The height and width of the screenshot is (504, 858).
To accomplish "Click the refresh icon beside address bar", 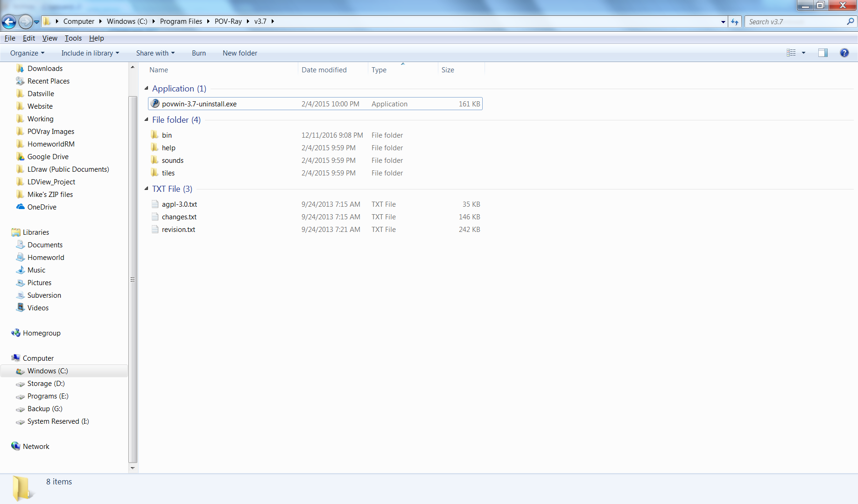I will pos(735,21).
